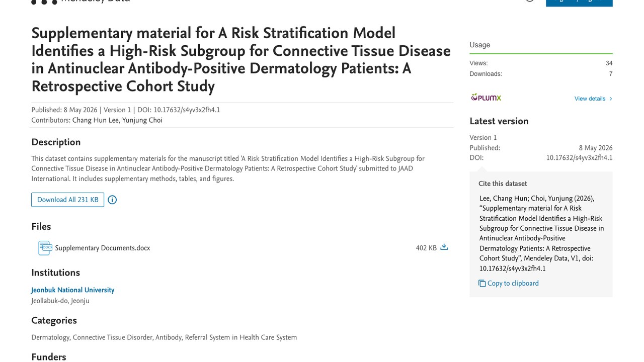Click the Mendeley Data logo dots
This screenshot has width=644, height=362.
click(44, 2)
